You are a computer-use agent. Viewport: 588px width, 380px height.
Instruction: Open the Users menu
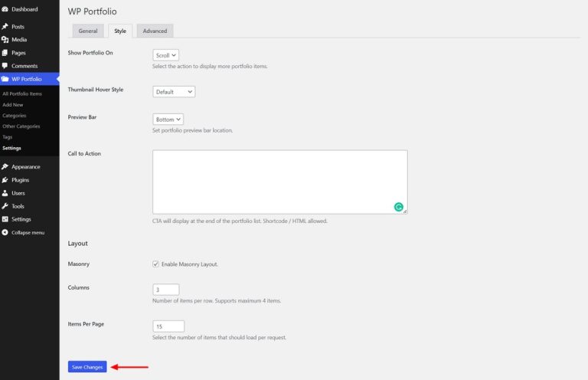[18, 193]
